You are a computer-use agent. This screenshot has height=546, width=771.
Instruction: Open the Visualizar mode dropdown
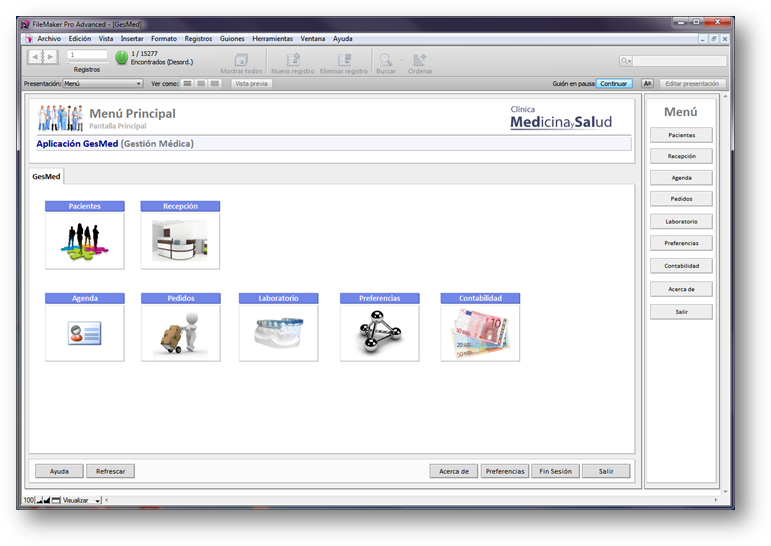coord(82,500)
